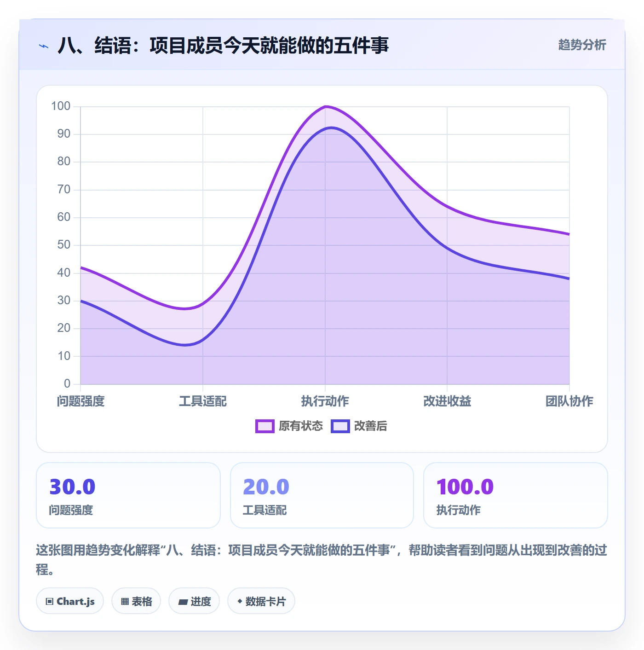Viewport: 644px width, 650px height.
Task: Toggle the 原有状态 legend swatch
Action: [264, 426]
